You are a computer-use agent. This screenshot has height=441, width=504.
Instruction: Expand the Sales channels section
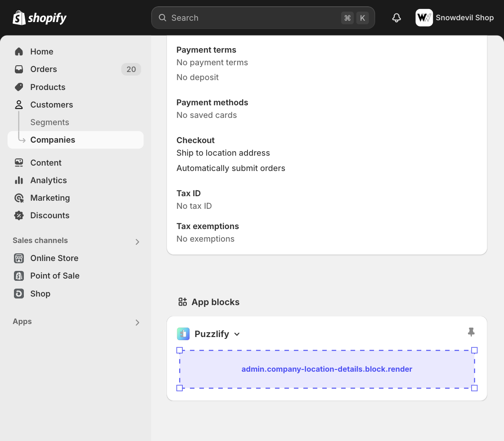pos(138,242)
